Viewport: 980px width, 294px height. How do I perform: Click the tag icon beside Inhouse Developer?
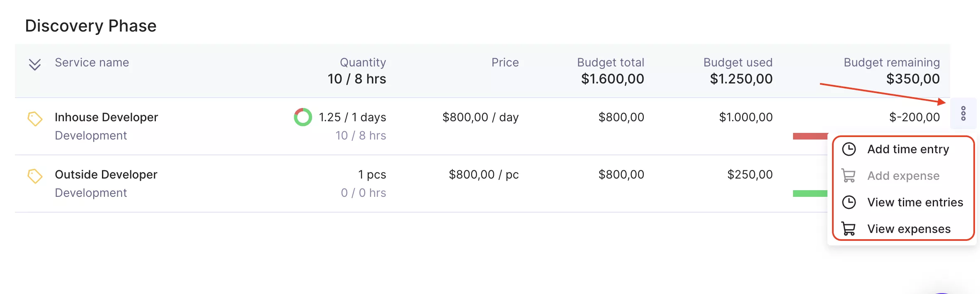point(35,119)
